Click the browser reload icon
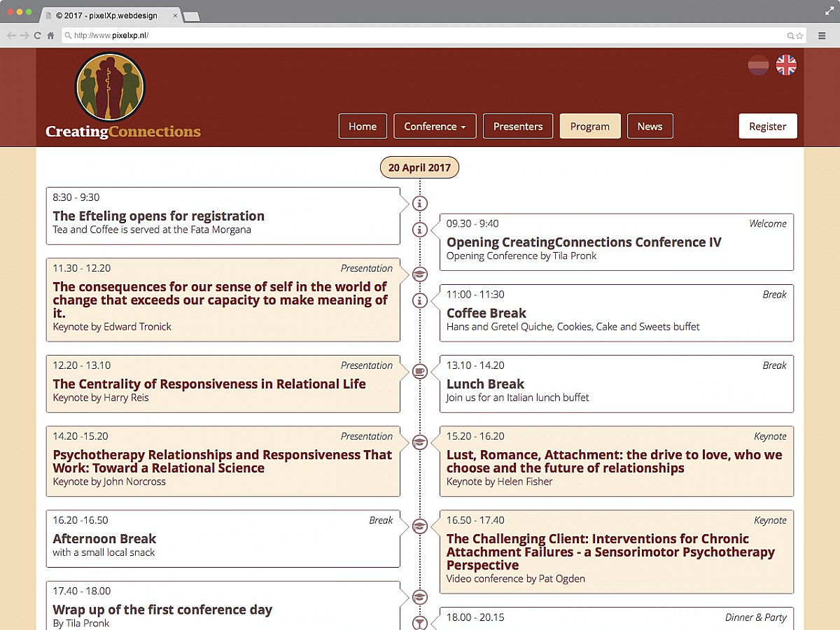 pos(38,36)
